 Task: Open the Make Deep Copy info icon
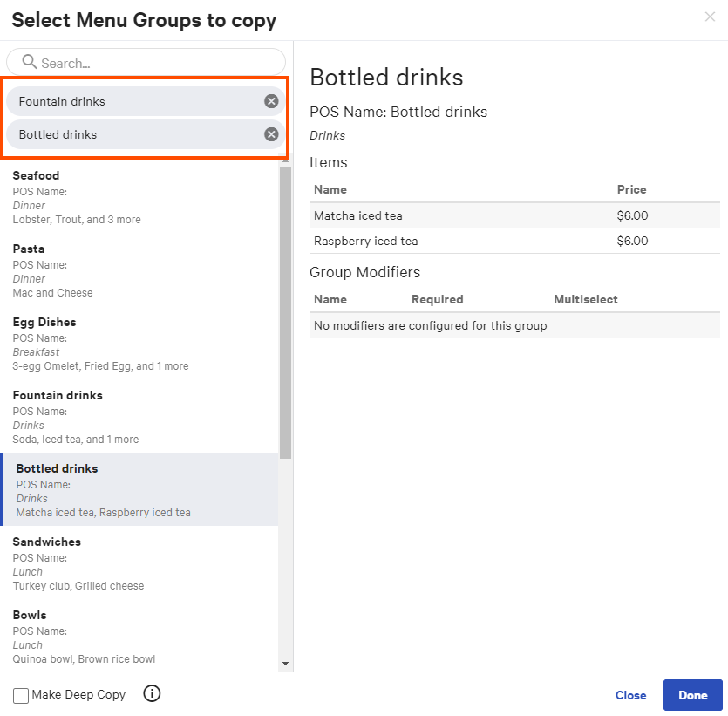152,694
